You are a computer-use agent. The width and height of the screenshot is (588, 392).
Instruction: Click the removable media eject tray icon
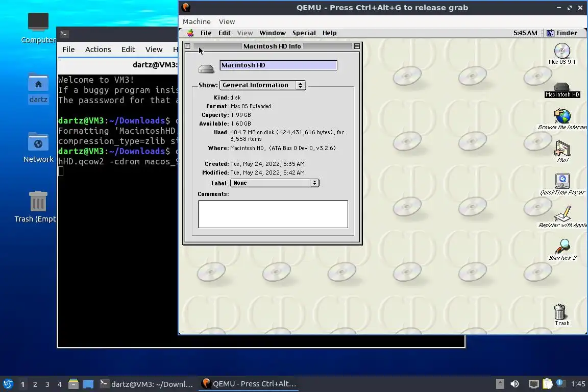[500, 384]
